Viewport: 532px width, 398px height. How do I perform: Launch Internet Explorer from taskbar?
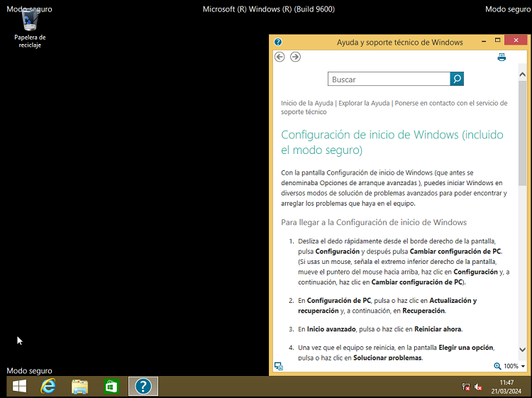[x=49, y=386]
